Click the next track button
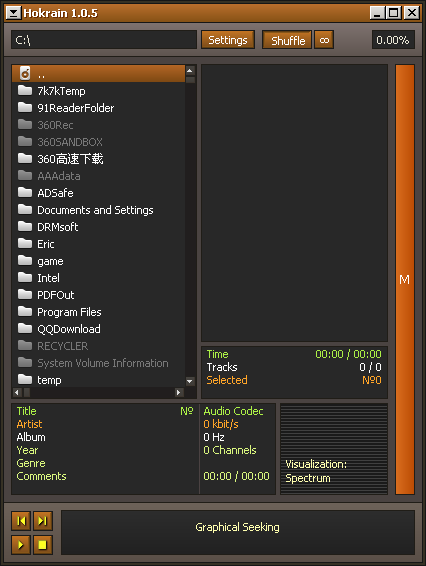 43,521
